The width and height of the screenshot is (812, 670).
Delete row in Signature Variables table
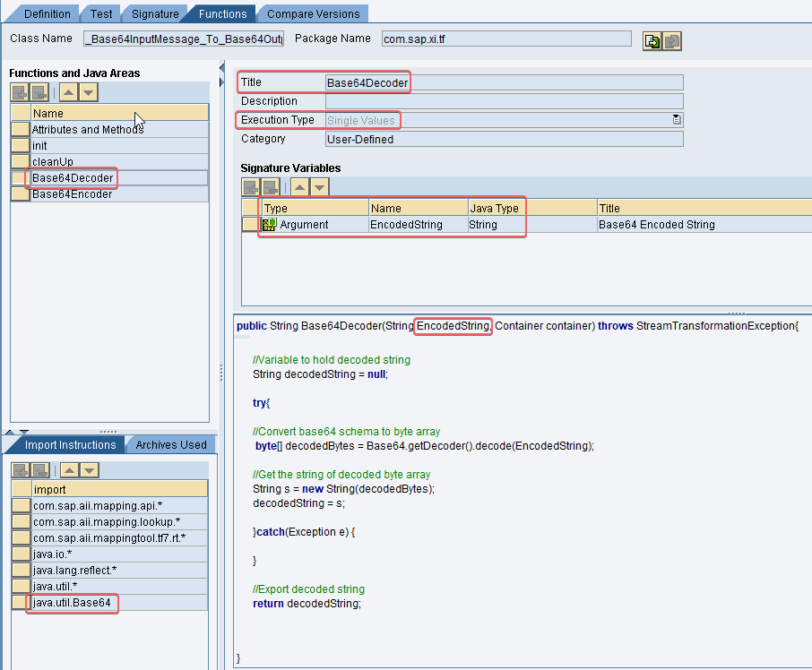(x=271, y=187)
